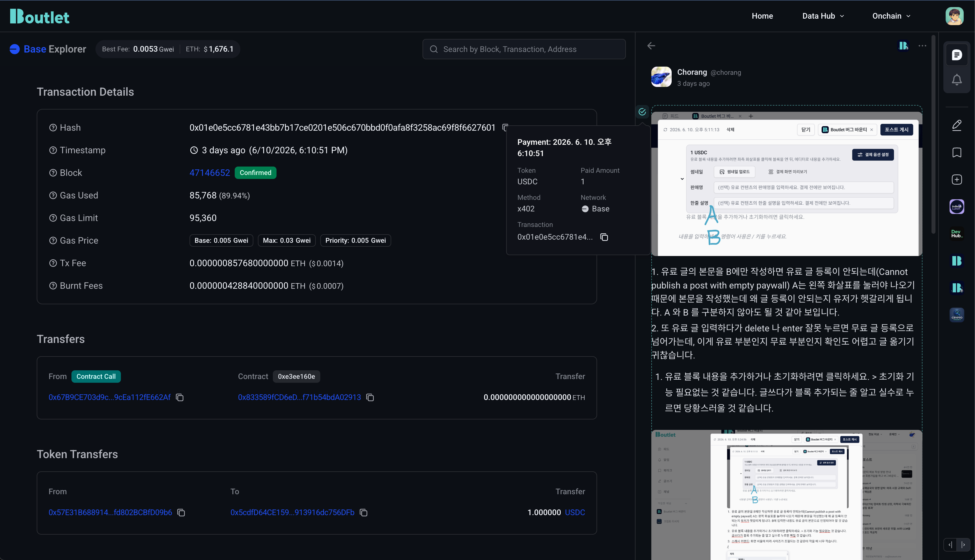Screen dimensions: 975x560
Task: Click the @chorang handle
Action: pos(726,73)
